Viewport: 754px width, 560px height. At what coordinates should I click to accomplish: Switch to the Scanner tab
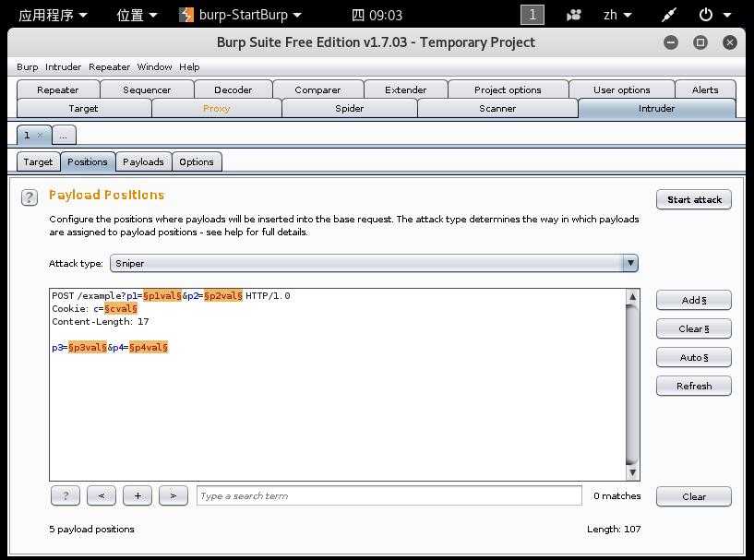497,109
